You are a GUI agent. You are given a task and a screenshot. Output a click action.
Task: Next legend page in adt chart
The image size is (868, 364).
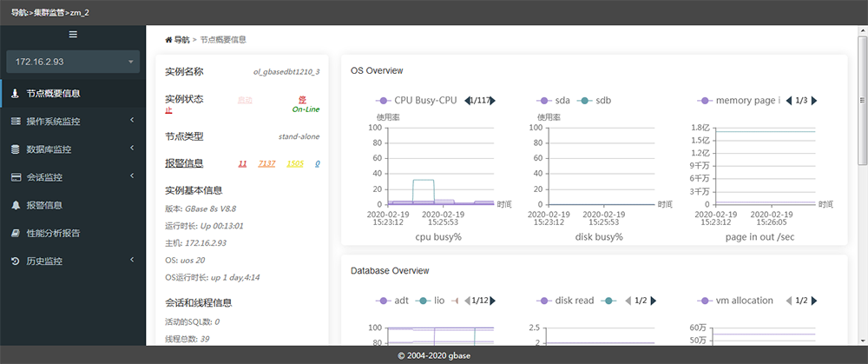493,301
